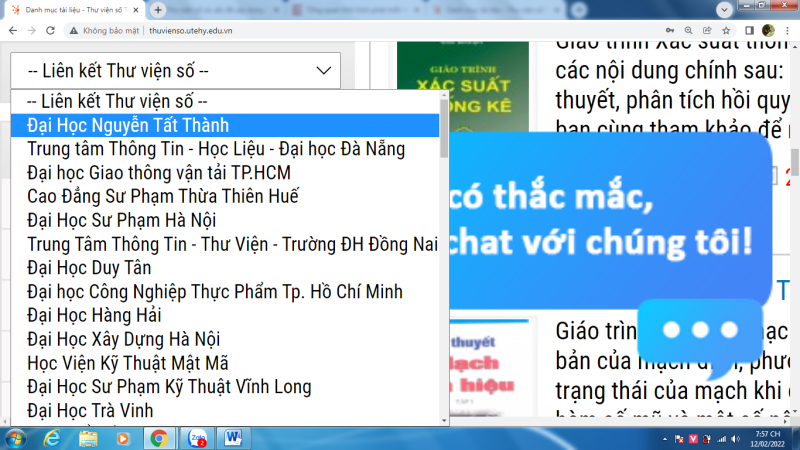Click the Action Center flag tray icon

tap(679, 439)
